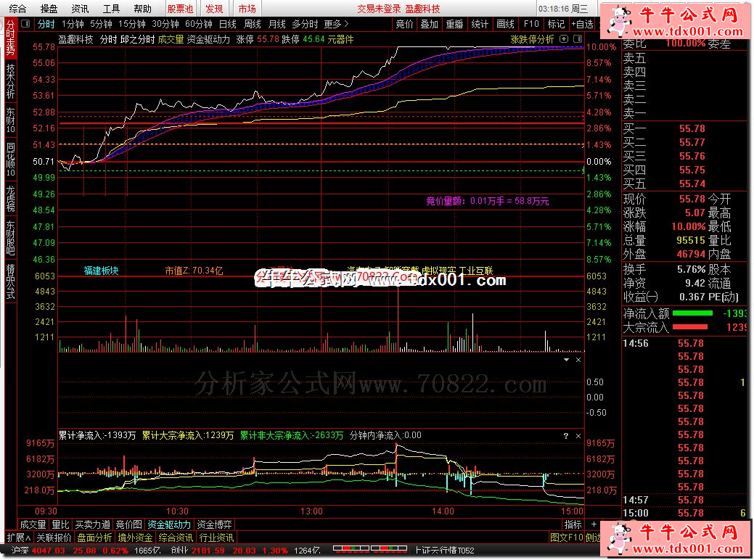Screen dimensions: 754x560
Task: Open the 股票池 tab
Action: point(180,9)
